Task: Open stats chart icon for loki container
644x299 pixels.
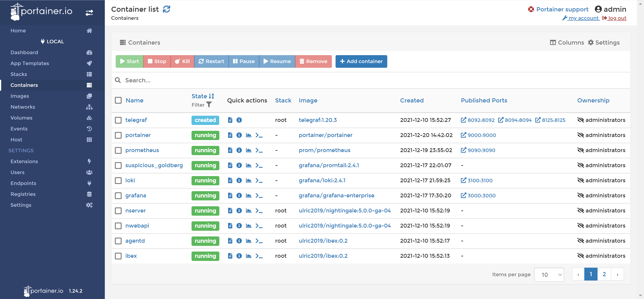Action: (x=249, y=180)
